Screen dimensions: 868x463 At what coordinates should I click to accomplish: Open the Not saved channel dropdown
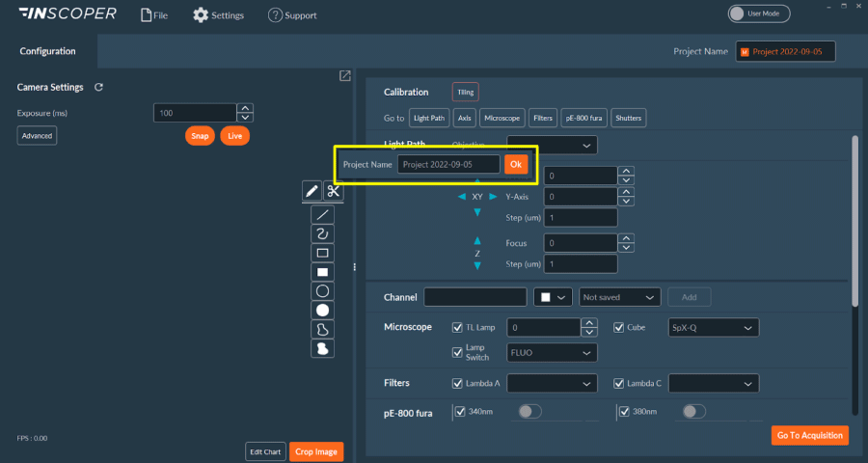pyautogui.click(x=619, y=297)
